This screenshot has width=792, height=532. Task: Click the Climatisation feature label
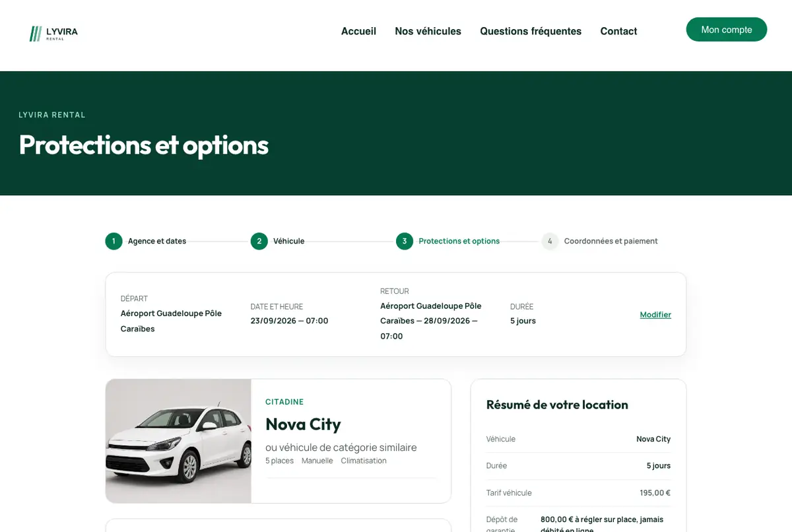364,461
